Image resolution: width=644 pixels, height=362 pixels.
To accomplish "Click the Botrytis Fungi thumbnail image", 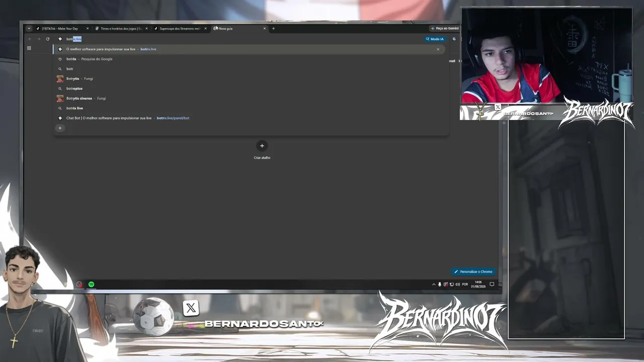I will (60, 78).
